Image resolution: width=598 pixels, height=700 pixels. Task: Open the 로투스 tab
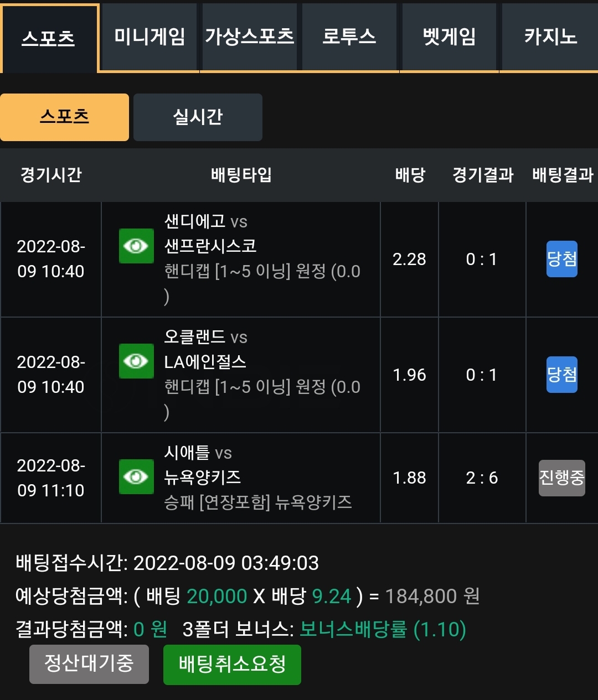click(x=349, y=37)
